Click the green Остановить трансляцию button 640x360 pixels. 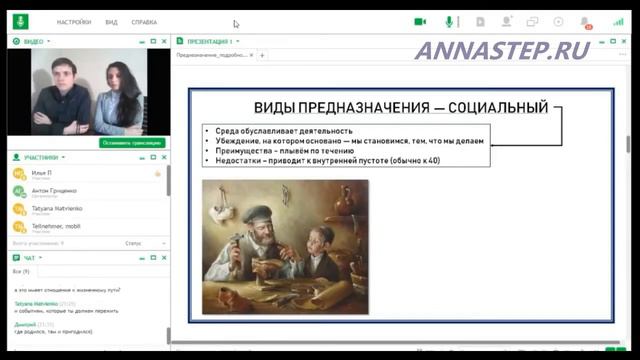point(132,143)
